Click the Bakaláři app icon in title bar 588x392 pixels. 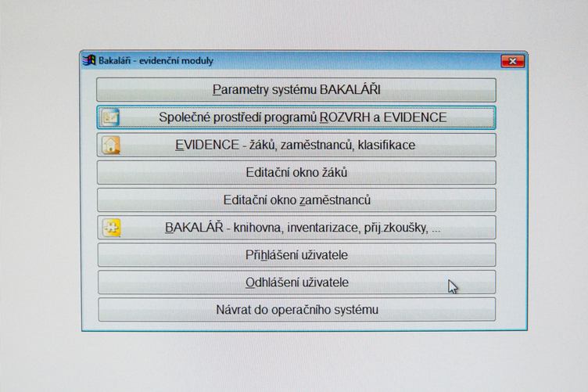[x=89, y=60]
